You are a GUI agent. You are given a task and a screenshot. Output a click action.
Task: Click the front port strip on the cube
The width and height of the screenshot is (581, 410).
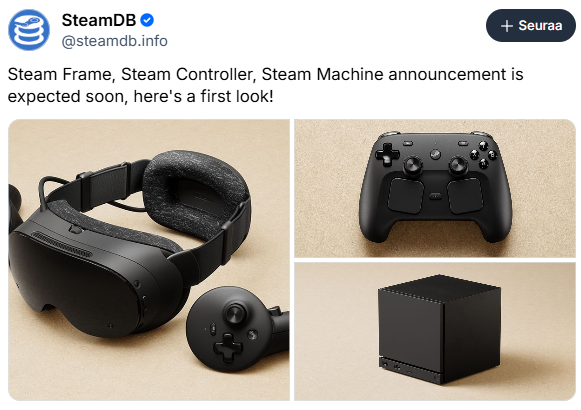pos(410,369)
